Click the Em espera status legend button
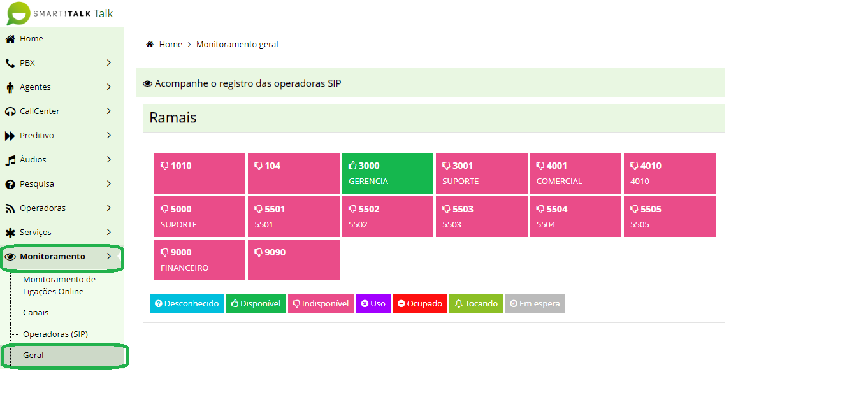Viewport: 868px width, 395px height. point(535,304)
